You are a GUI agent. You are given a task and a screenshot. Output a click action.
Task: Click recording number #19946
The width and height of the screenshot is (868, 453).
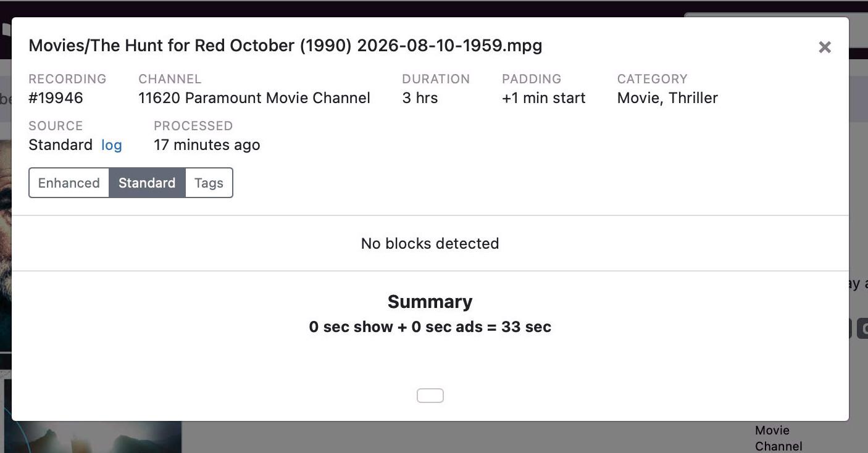[56, 98]
